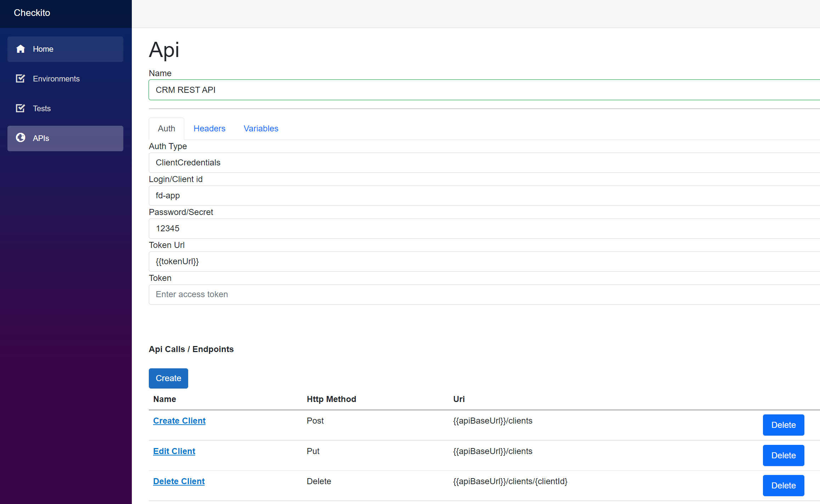820x504 pixels.
Task: Click the Api Calls / Endpoints heading
Action: 191,349
